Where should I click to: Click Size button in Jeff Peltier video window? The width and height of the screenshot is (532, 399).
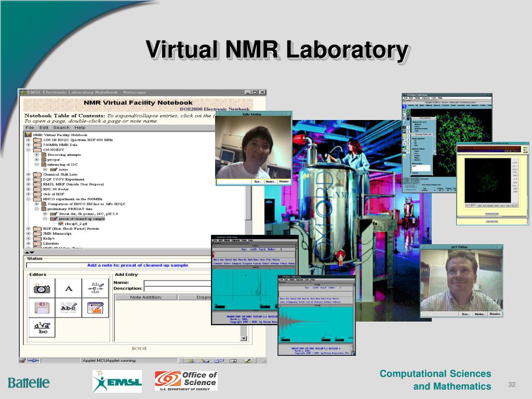[x=465, y=314]
